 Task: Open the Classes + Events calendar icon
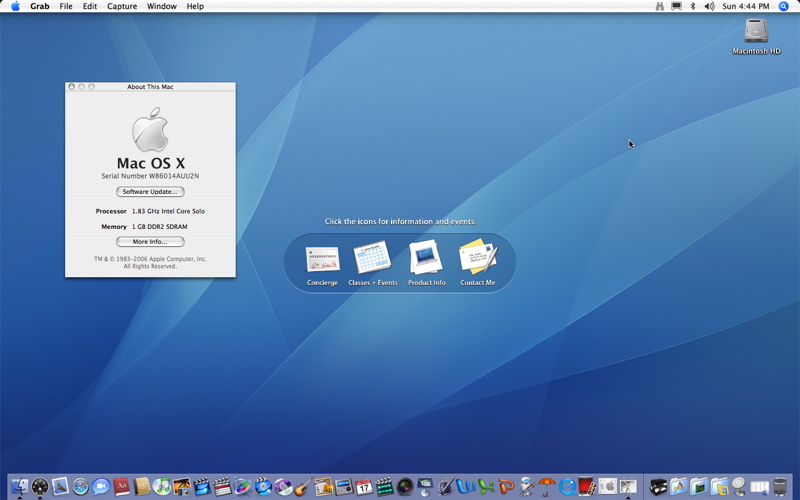tap(372, 262)
